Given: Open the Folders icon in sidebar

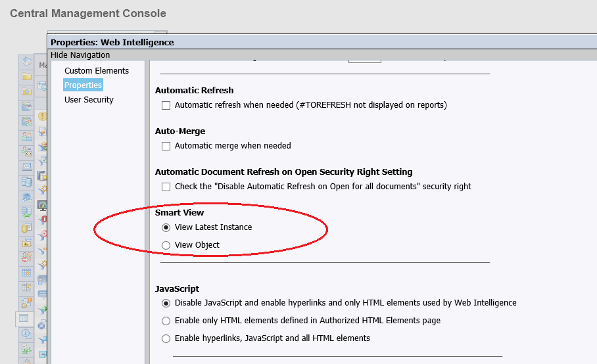Looking at the screenshot, I should coord(27,76).
